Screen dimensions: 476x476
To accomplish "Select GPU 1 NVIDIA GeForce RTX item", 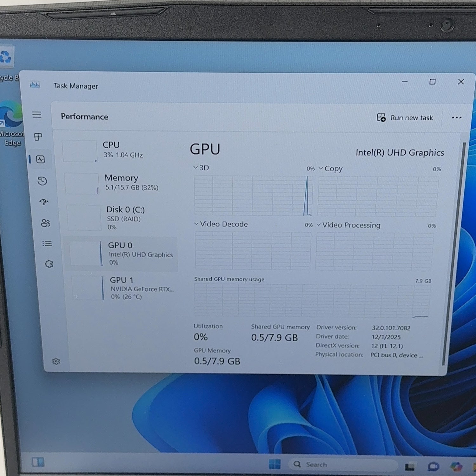I will click(124, 288).
